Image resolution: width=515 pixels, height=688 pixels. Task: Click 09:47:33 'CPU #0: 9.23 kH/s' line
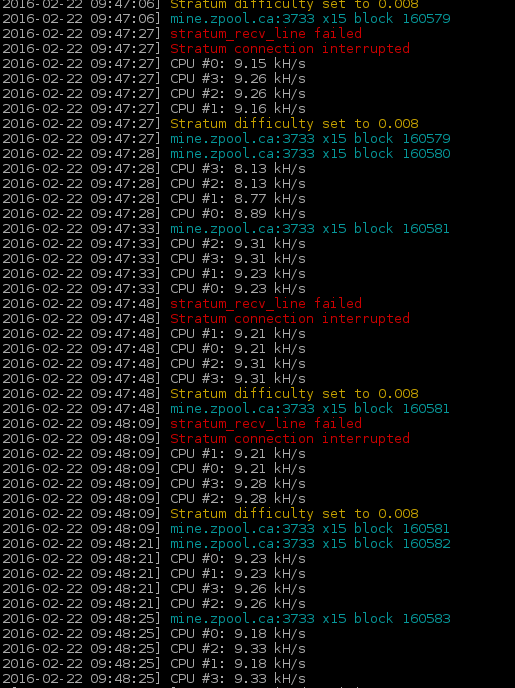(x=238, y=289)
